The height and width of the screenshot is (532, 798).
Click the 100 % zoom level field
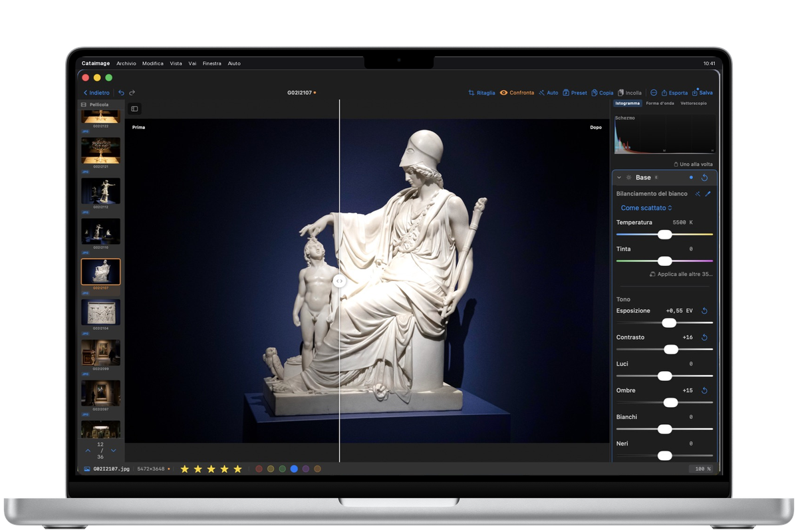coord(700,469)
